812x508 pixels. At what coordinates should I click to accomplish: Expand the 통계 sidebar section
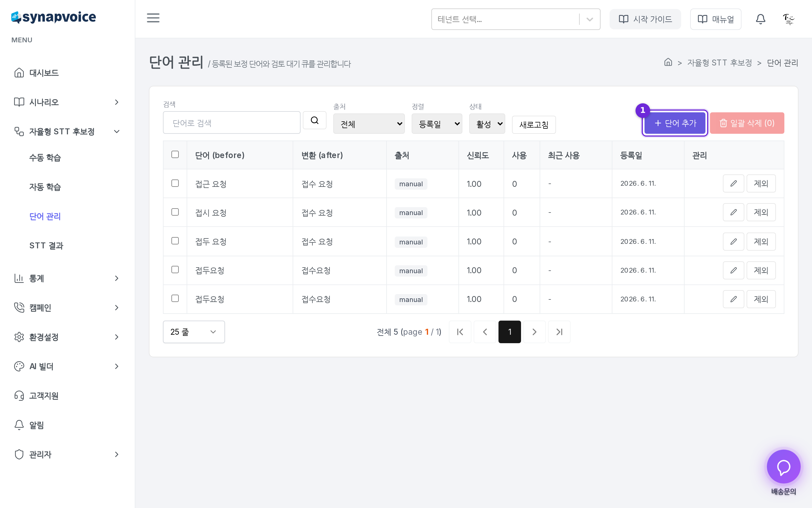pyautogui.click(x=67, y=278)
